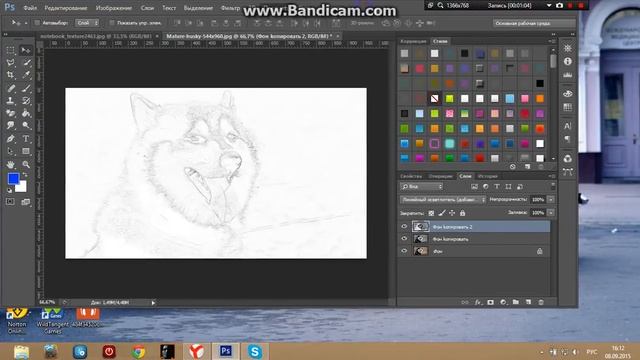640x360 pixels.
Task: Select the Zoom tool
Action: (26, 164)
